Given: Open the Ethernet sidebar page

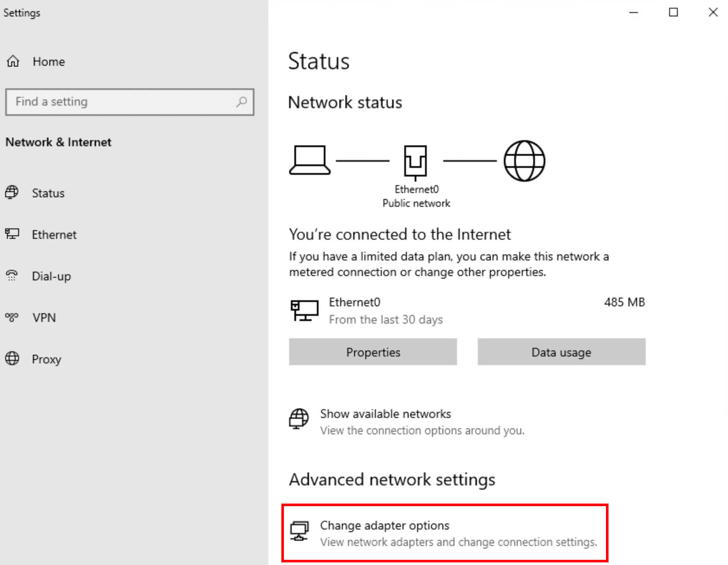Looking at the screenshot, I should pos(54,234).
